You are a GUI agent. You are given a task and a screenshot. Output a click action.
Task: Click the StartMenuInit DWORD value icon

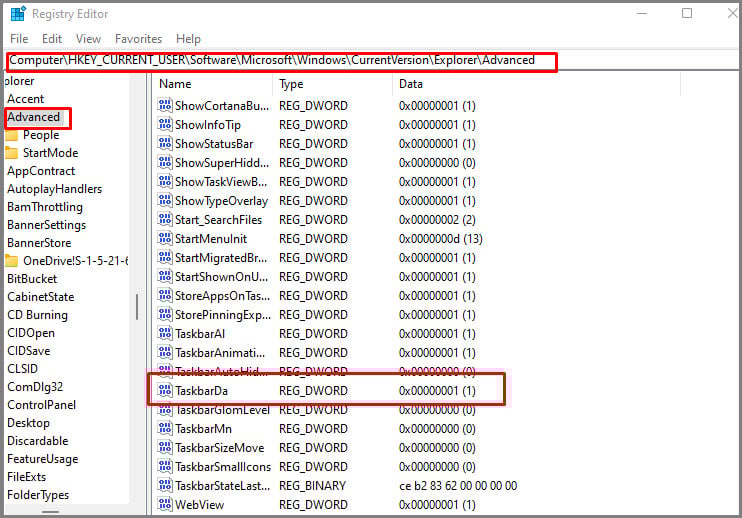[165, 238]
